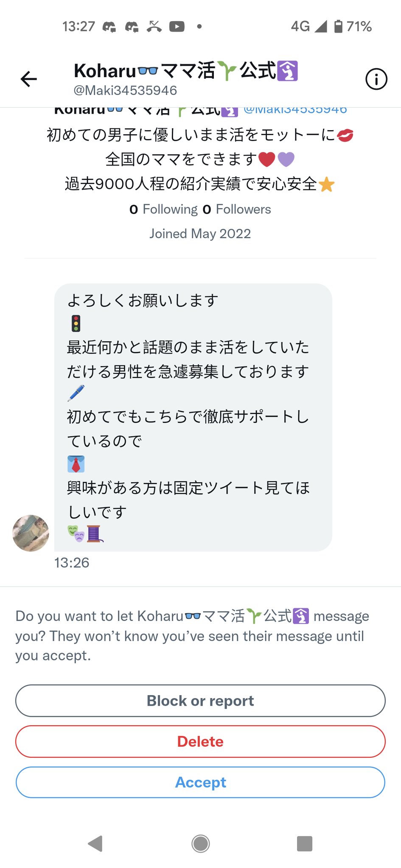
Task: Click the Block or report button
Action: [x=200, y=701]
